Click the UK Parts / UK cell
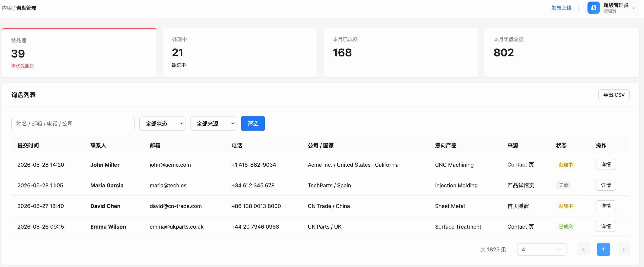 click(x=325, y=227)
